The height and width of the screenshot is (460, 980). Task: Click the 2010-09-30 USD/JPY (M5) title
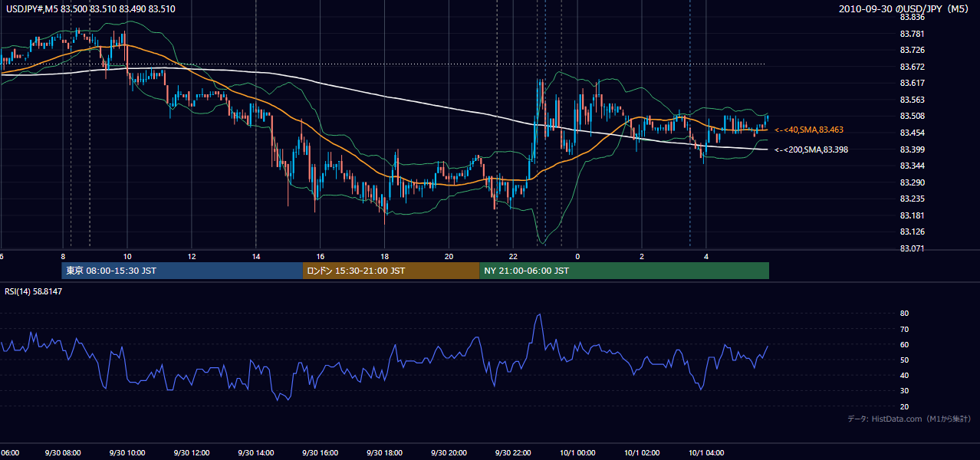(x=904, y=8)
